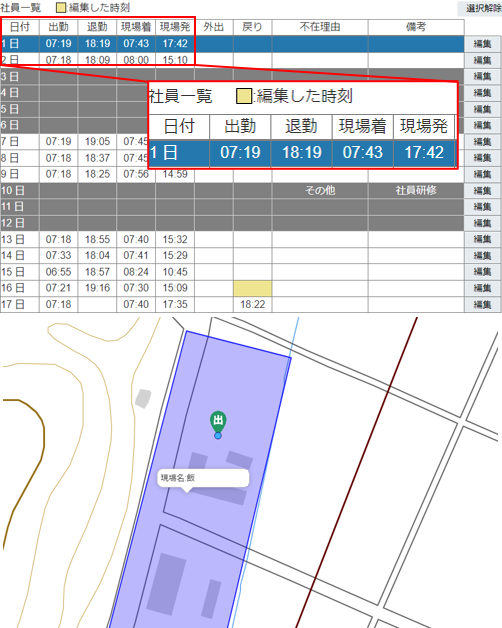Image resolution: width=502 pixels, height=628 pixels.
Task: Click the 現場着 column header
Action: coord(136,27)
